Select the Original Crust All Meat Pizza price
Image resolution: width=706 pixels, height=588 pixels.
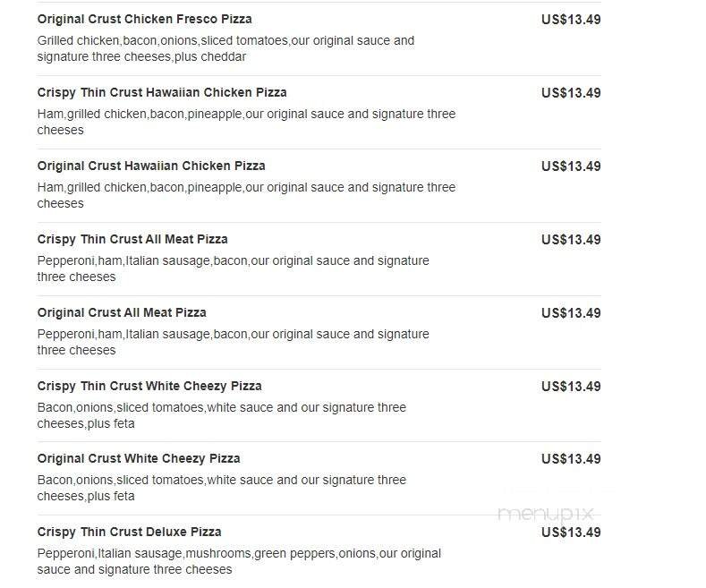(x=571, y=313)
